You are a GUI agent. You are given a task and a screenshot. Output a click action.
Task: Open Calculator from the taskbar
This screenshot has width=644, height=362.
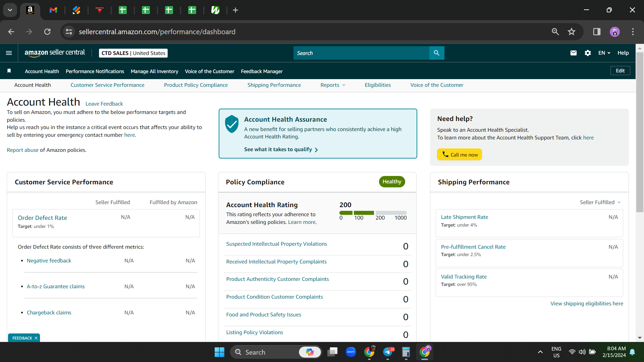click(406, 352)
